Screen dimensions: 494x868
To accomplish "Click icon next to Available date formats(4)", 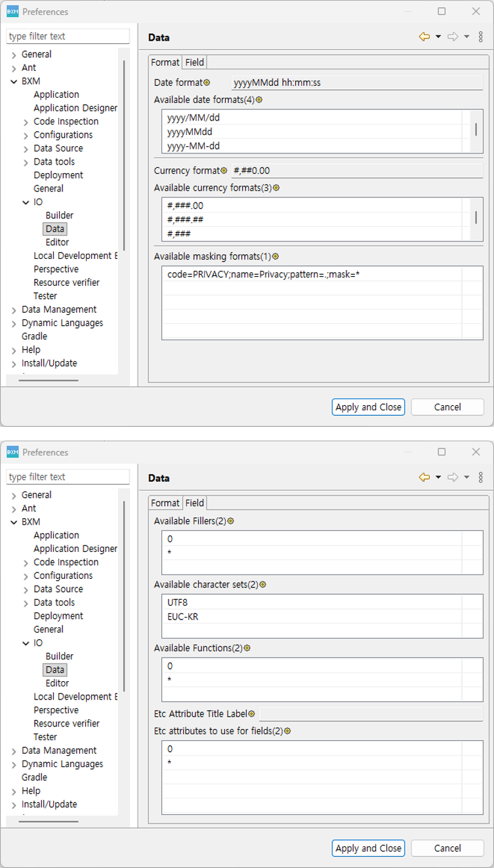I will pos(258,100).
